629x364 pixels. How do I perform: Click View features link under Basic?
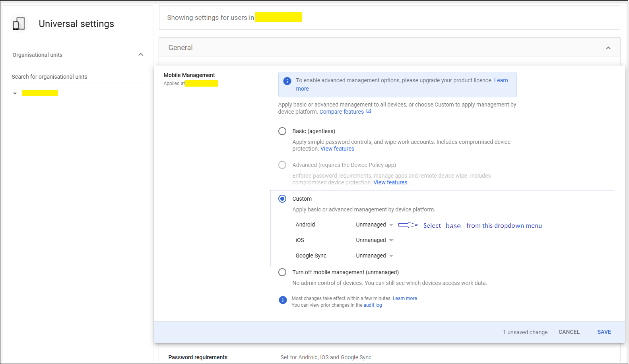coord(337,149)
